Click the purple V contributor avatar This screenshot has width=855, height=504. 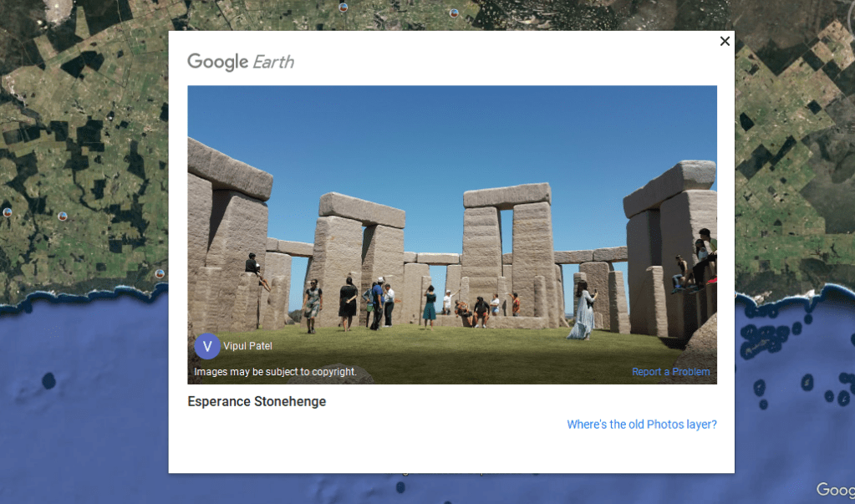[206, 346]
